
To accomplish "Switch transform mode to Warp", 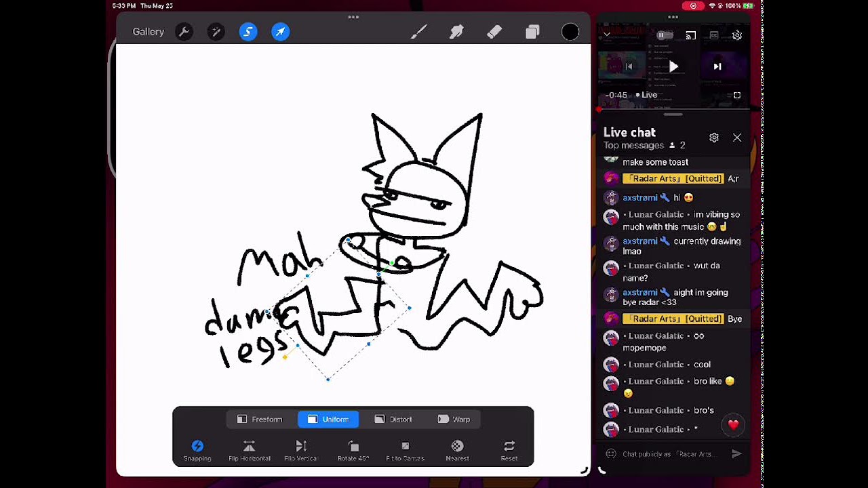I will point(454,420).
